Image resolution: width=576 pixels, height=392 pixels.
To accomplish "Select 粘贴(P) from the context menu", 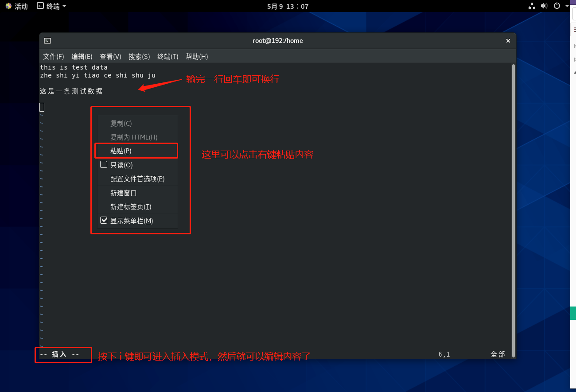I will [121, 151].
